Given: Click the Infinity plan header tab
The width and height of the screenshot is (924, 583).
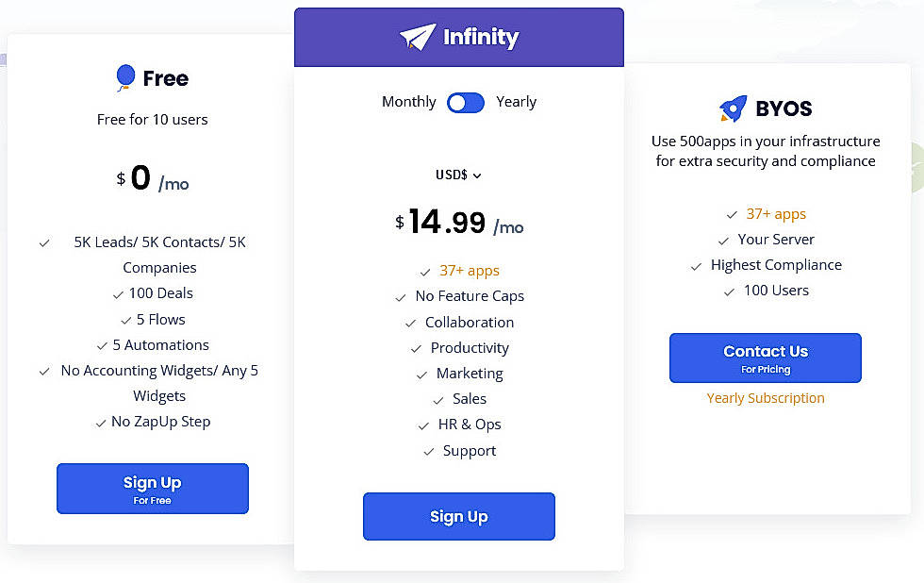Looking at the screenshot, I should pyautogui.click(x=459, y=38).
